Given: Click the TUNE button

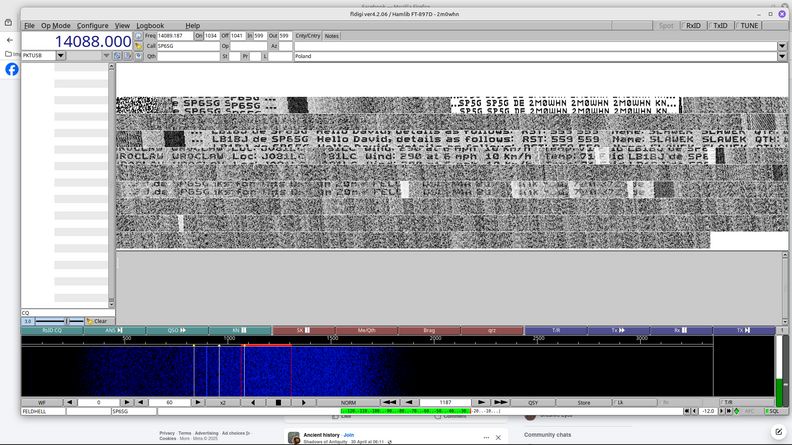Looking at the screenshot, I should (x=749, y=26).
